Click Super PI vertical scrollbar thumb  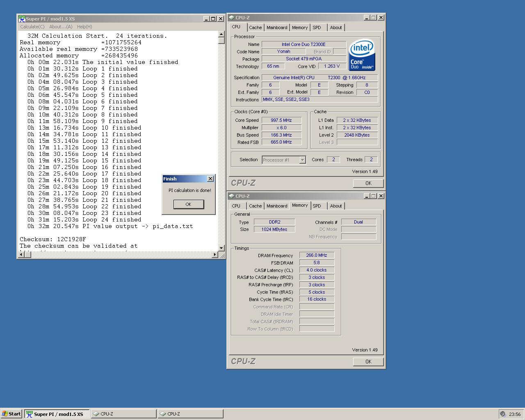point(221,40)
